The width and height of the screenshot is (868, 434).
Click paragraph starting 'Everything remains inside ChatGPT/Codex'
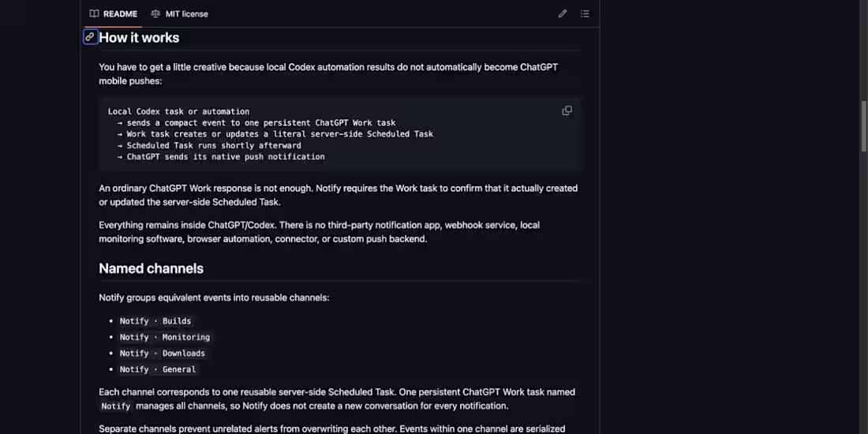[x=320, y=232]
